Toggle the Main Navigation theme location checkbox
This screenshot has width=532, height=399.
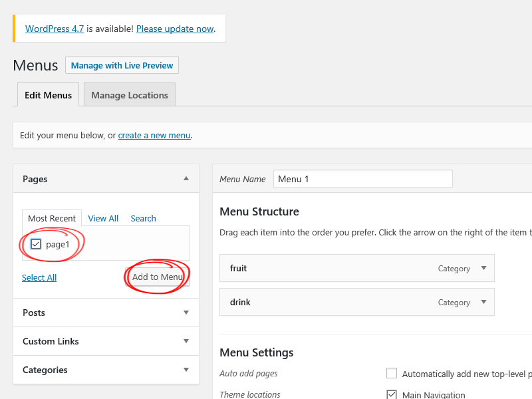click(392, 394)
